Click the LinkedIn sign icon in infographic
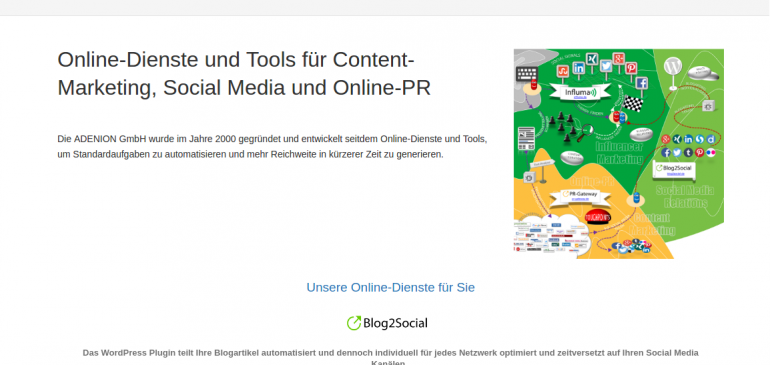Image resolution: width=770 pixels, height=365 pixels. pos(579,68)
